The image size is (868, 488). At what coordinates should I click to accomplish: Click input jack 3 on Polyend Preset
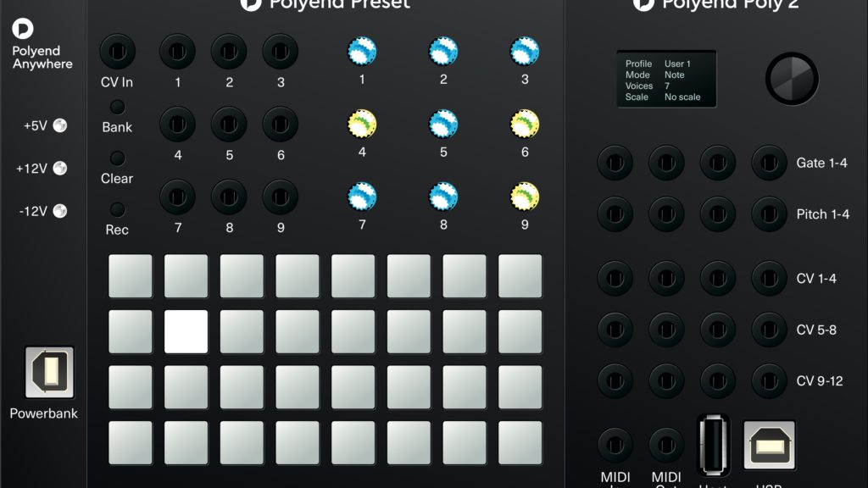click(x=280, y=52)
